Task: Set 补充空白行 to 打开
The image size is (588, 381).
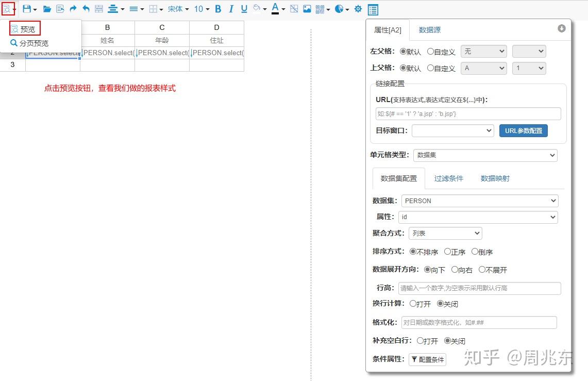Action: pyautogui.click(x=420, y=341)
